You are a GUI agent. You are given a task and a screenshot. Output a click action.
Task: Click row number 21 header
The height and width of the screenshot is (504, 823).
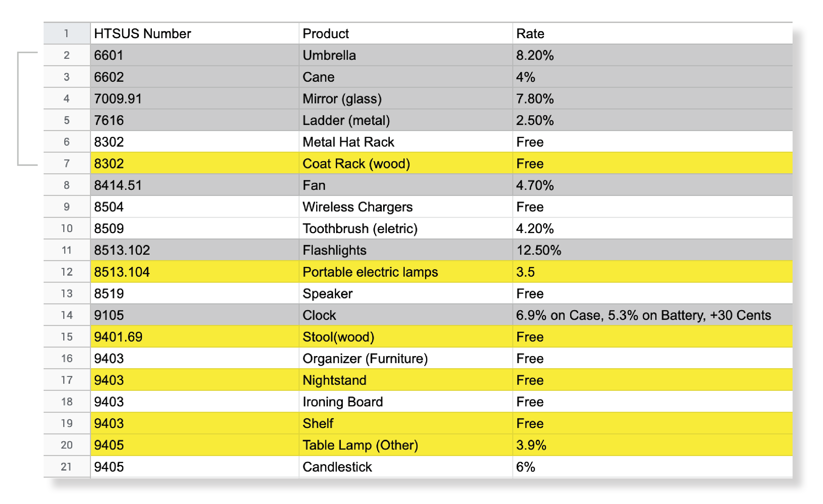tap(67, 467)
